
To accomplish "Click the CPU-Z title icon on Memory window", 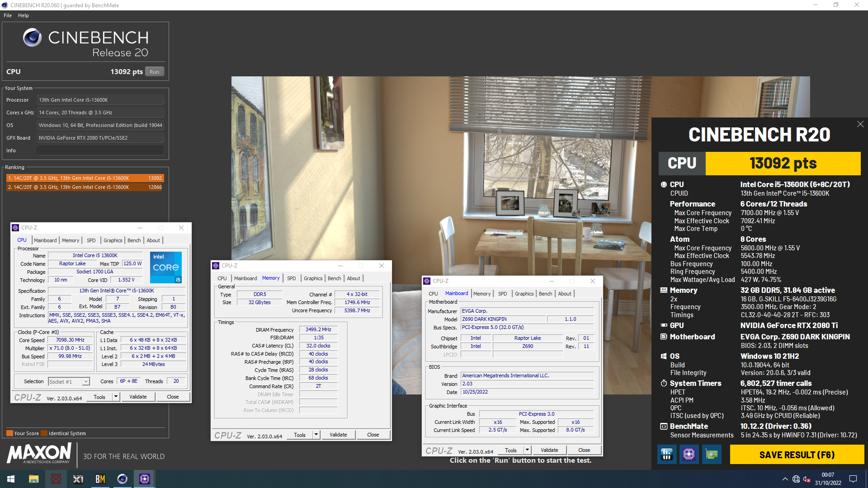I will pyautogui.click(x=216, y=266).
